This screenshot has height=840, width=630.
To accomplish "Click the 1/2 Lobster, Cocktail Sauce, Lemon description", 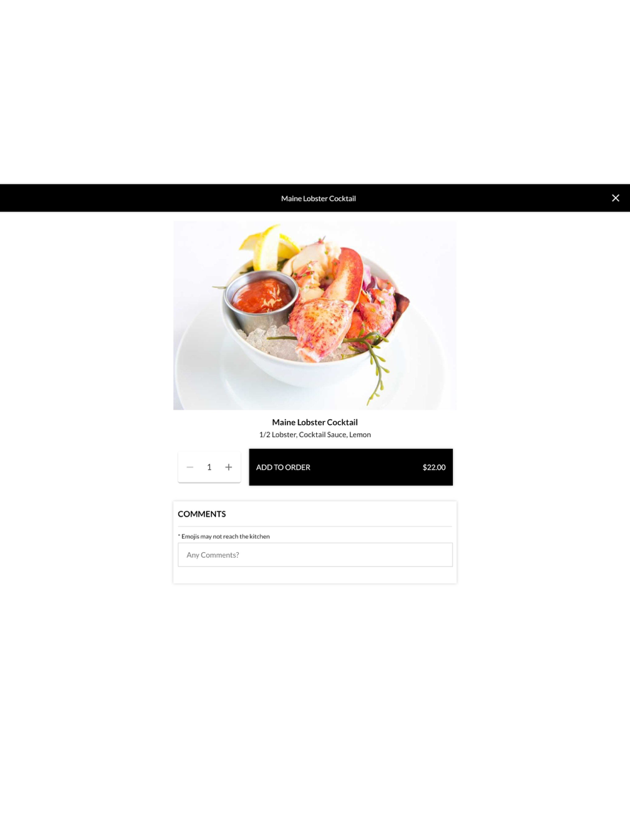I will click(x=315, y=434).
